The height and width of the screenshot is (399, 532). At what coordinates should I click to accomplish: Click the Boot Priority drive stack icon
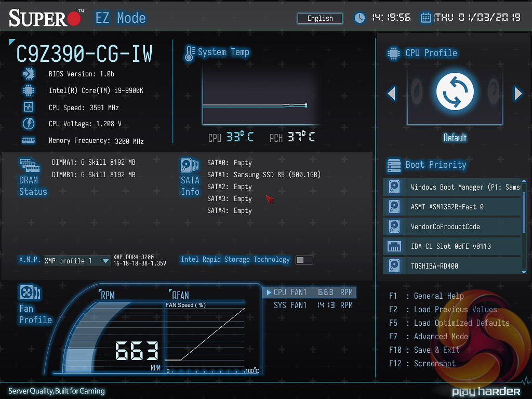(394, 165)
